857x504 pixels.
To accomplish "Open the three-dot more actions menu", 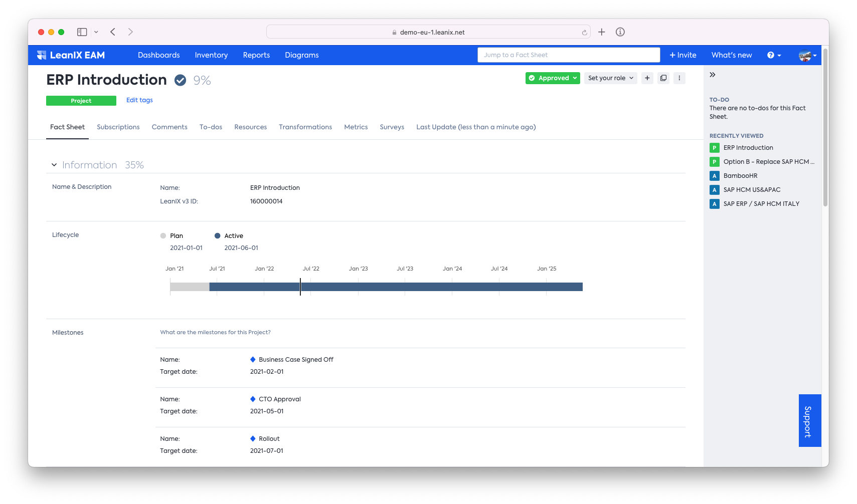I will pos(679,78).
